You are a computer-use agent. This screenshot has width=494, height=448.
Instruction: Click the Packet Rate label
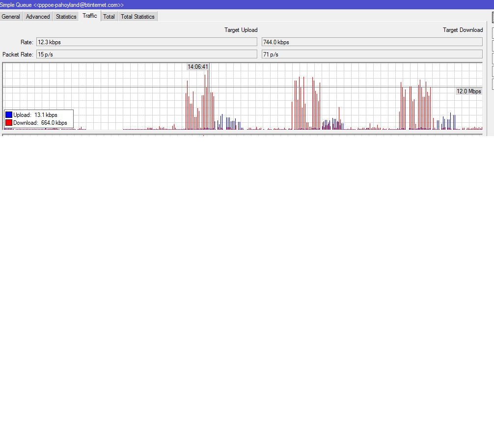point(18,55)
